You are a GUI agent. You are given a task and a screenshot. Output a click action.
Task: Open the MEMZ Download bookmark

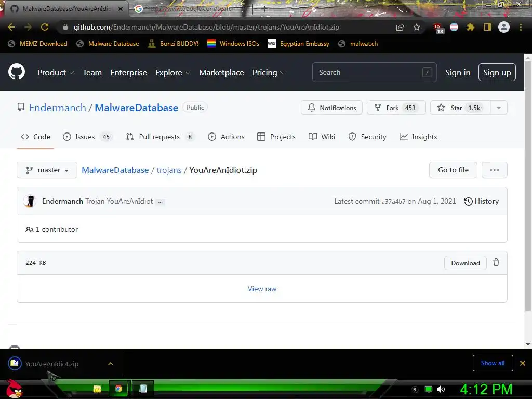pos(37,44)
